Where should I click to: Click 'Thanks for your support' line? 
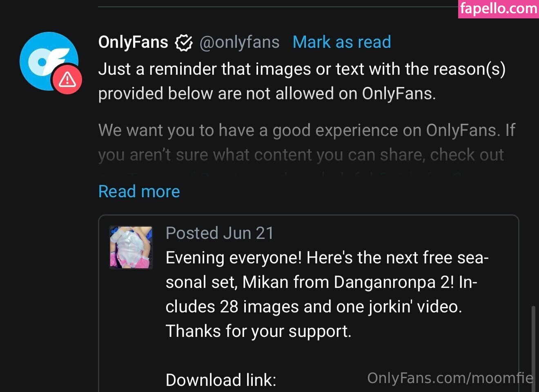pyautogui.click(x=258, y=331)
